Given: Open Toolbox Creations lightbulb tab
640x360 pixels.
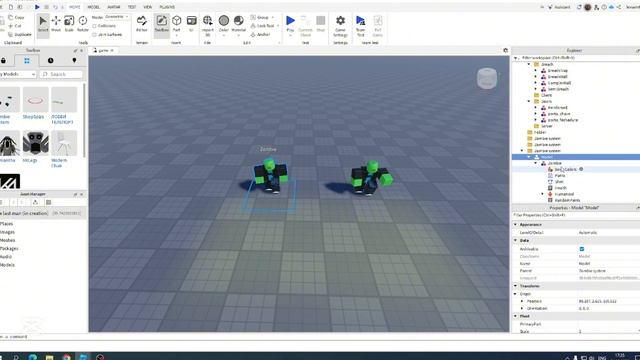Looking at the screenshot, I should click(x=74, y=60).
